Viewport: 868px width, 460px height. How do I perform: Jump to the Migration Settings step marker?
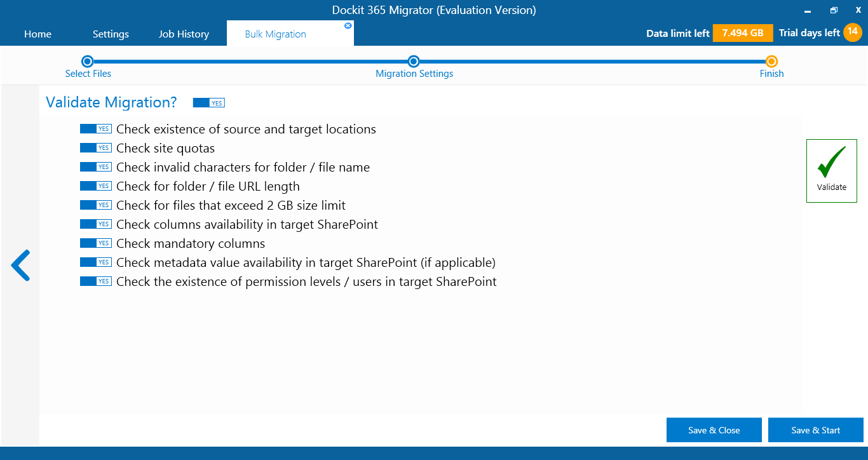414,62
